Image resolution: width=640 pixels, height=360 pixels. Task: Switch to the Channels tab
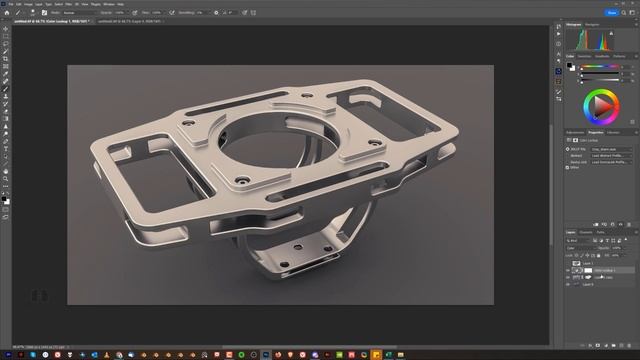pyautogui.click(x=586, y=232)
